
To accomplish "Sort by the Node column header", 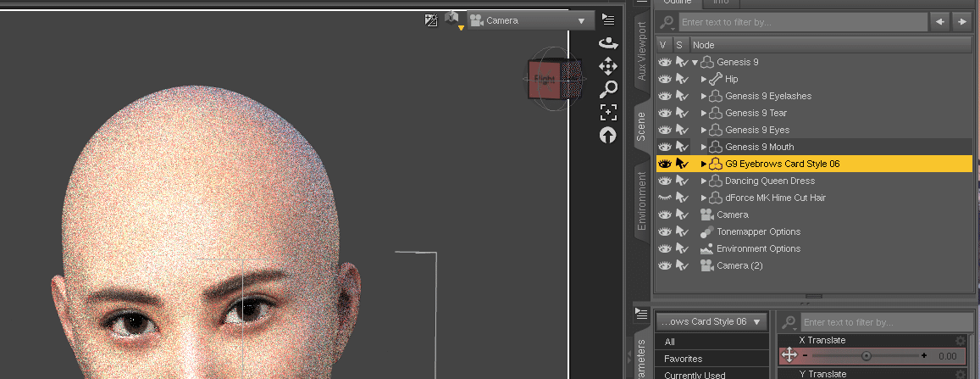I will pos(831,45).
